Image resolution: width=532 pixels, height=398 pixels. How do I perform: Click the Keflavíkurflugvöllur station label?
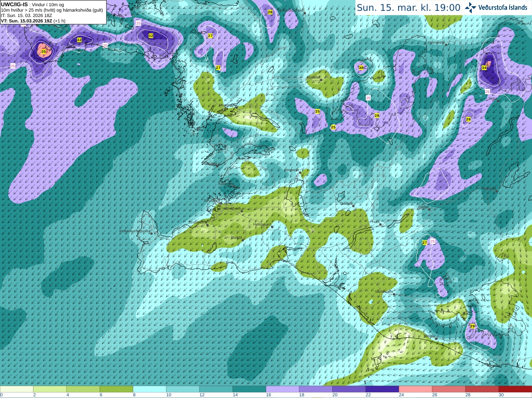(135, 231)
